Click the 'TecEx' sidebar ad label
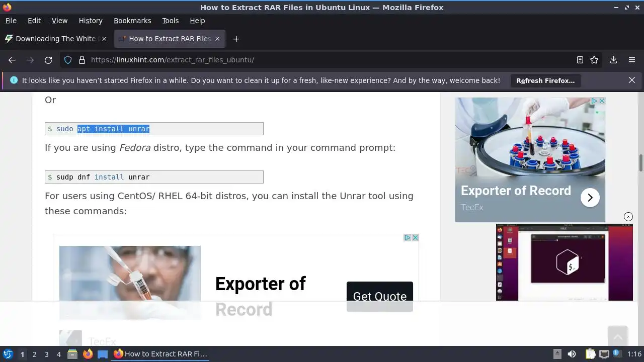The image size is (644, 362). pyautogui.click(x=472, y=207)
